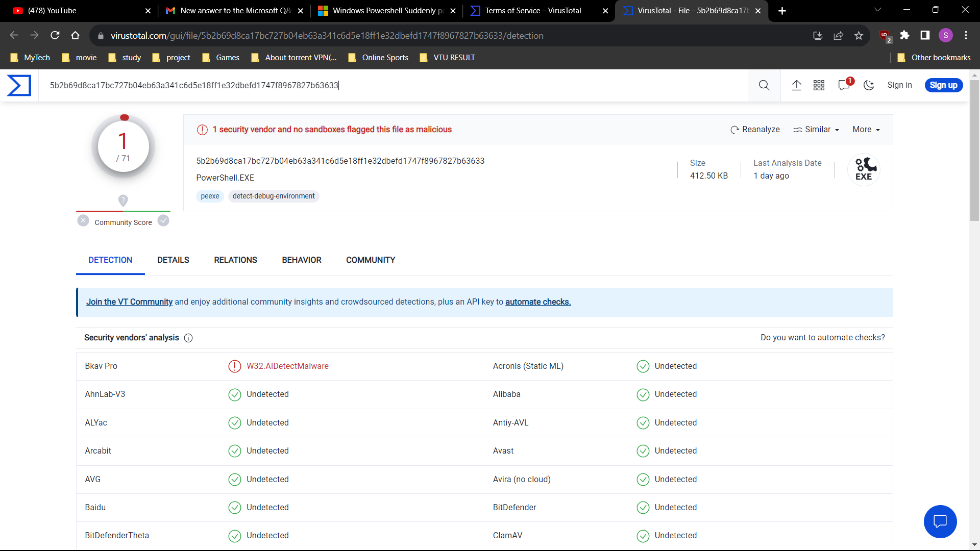Click W32.AIDetectMalware detection result

tap(287, 366)
